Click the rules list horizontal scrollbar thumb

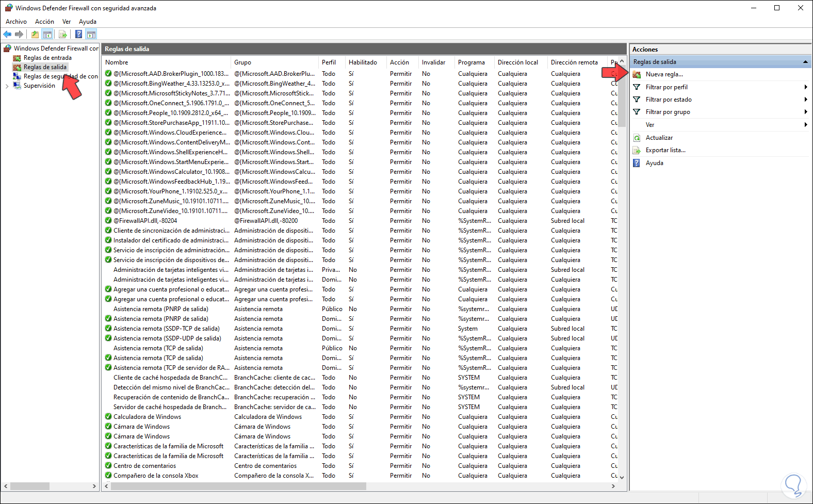coord(239,486)
